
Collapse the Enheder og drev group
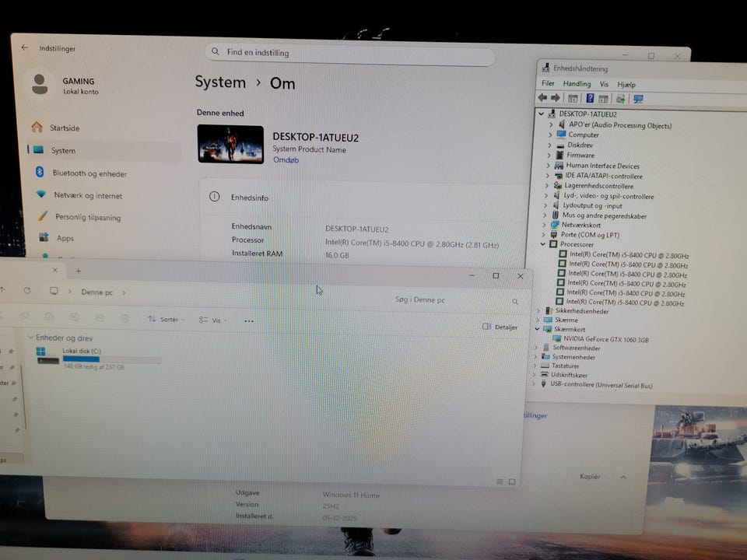31,337
